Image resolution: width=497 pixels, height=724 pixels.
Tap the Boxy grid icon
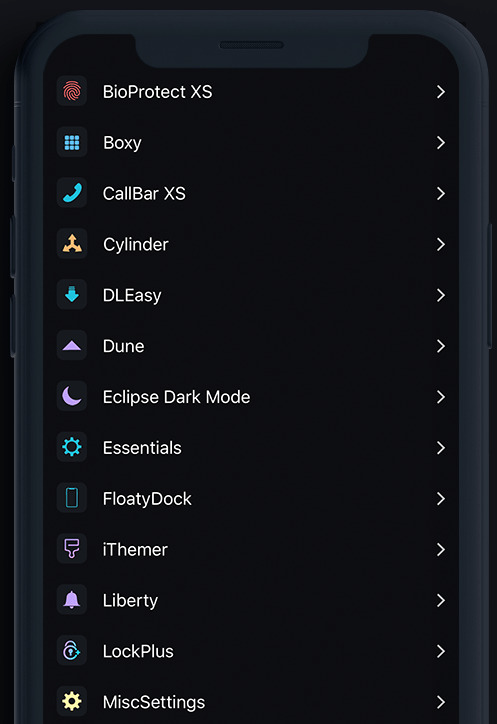tap(72, 142)
